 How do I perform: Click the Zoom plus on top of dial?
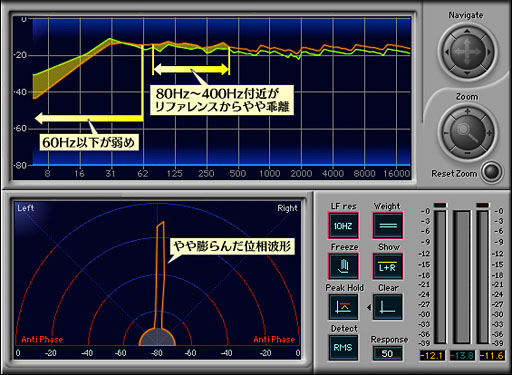click(x=467, y=112)
